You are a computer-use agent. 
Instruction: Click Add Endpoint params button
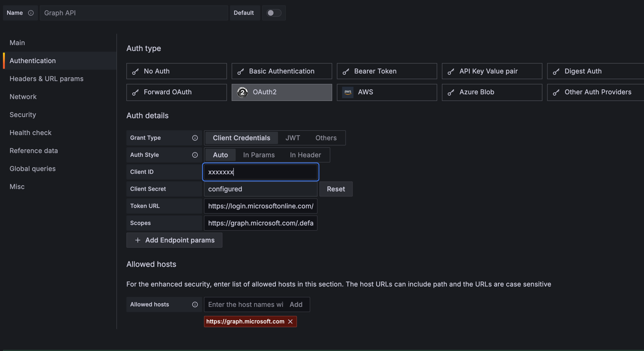pyautogui.click(x=174, y=240)
